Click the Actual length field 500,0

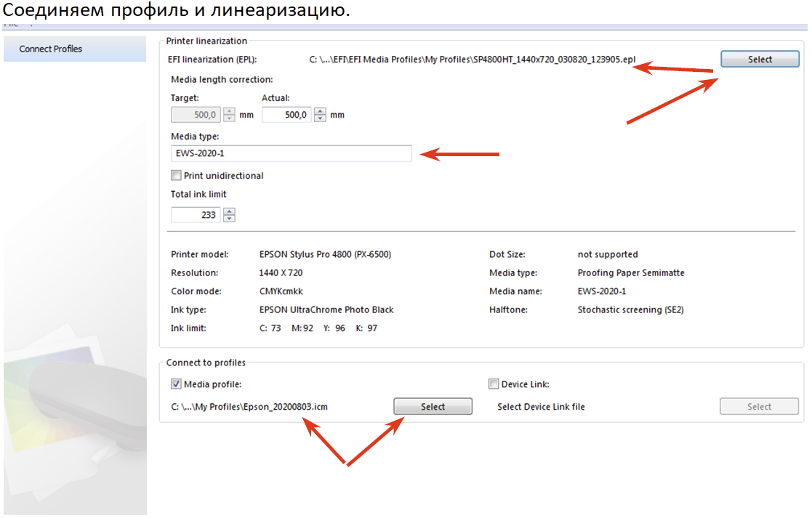(286, 114)
